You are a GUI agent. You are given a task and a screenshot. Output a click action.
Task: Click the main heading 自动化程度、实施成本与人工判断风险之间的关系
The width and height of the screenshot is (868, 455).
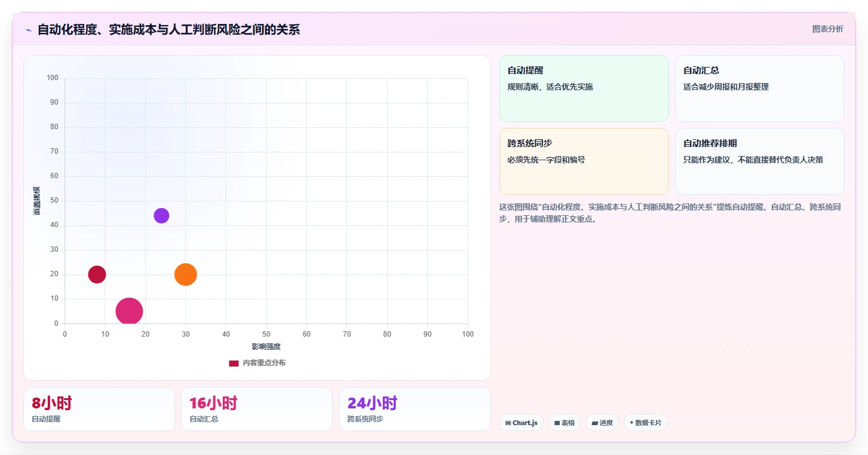click(x=168, y=29)
